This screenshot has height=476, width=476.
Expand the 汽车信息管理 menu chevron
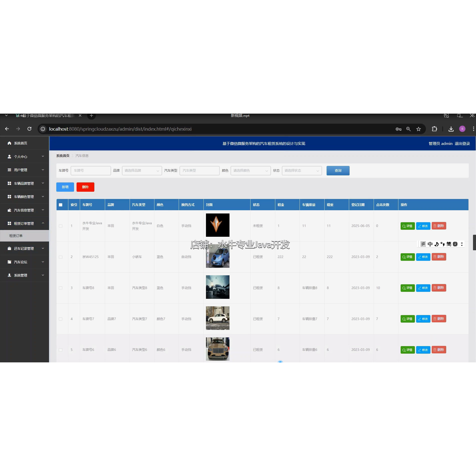point(43,210)
